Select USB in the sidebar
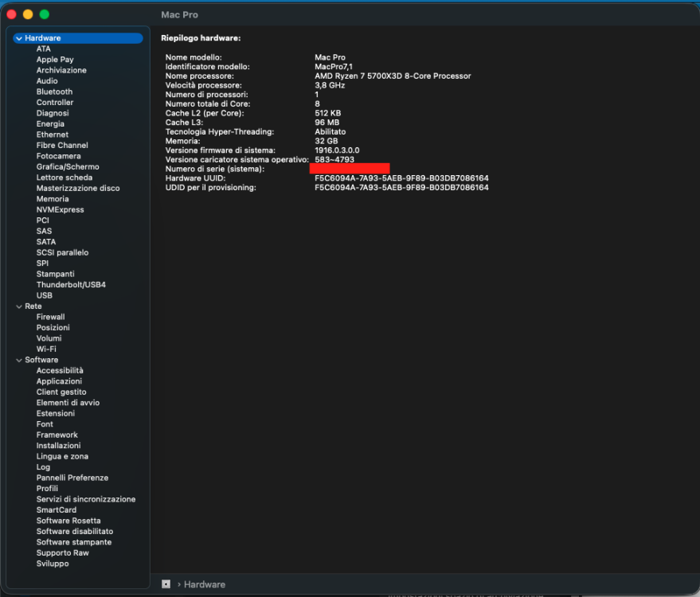 (x=44, y=295)
